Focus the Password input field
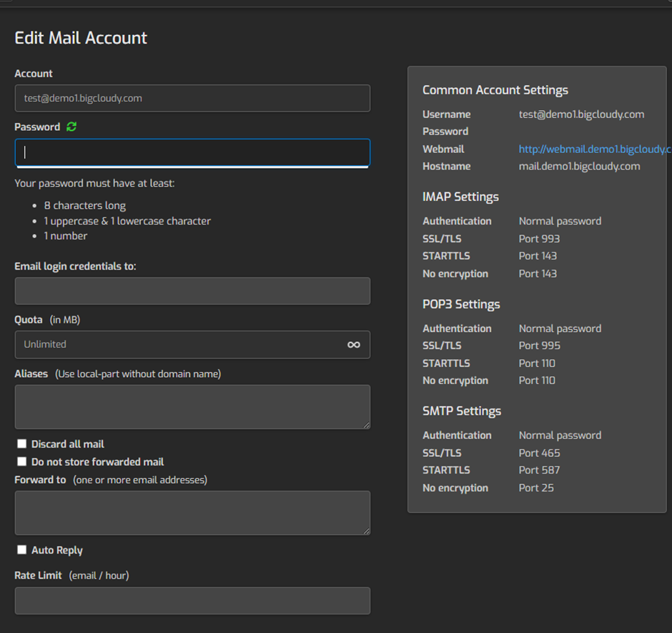This screenshot has height=633, width=672. (192, 152)
